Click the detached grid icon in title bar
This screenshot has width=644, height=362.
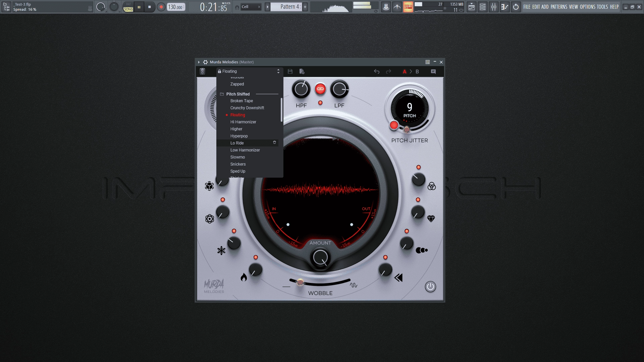pos(428,62)
